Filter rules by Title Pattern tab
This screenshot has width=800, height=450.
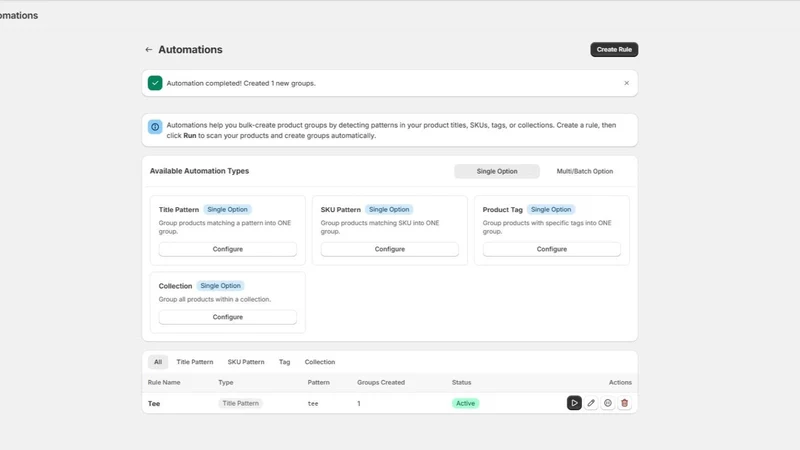coord(194,362)
